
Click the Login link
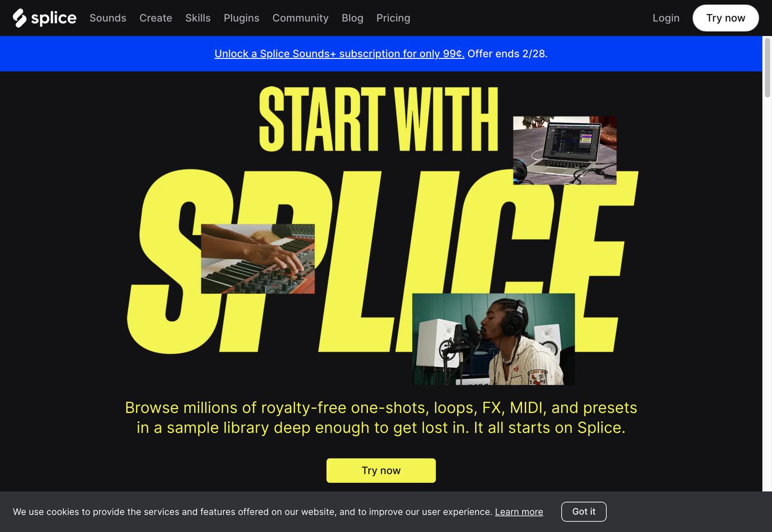pos(666,18)
